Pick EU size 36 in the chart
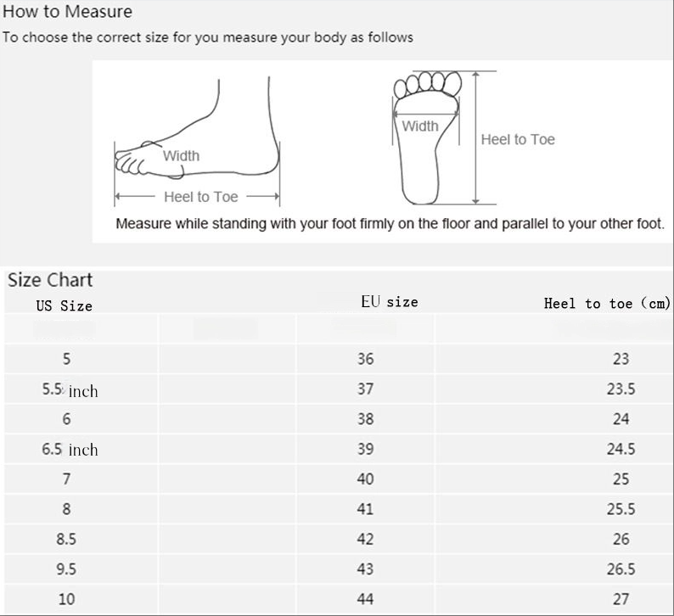674x616 pixels. pos(365,359)
